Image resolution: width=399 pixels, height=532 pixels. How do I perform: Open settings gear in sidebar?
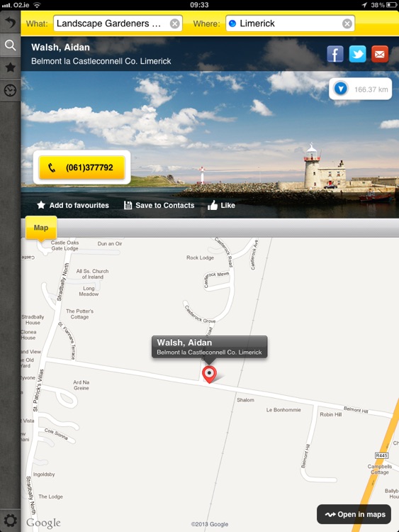[10, 520]
